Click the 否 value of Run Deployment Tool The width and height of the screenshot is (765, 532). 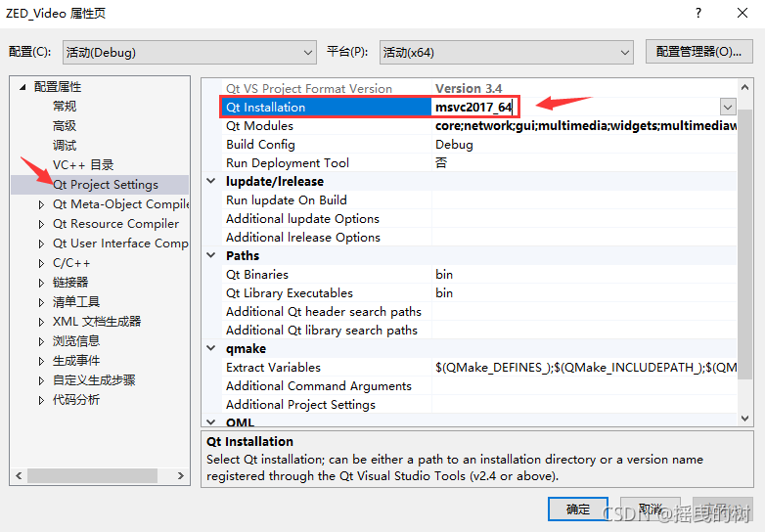coord(441,163)
